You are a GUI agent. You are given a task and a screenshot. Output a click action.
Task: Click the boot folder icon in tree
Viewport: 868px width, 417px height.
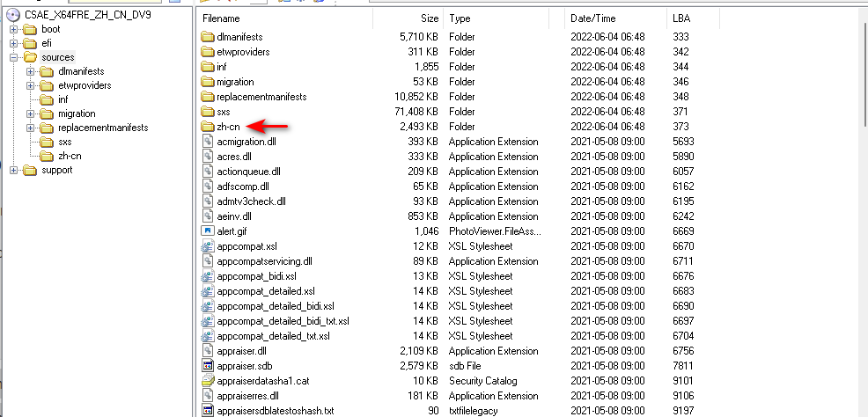tap(30, 29)
